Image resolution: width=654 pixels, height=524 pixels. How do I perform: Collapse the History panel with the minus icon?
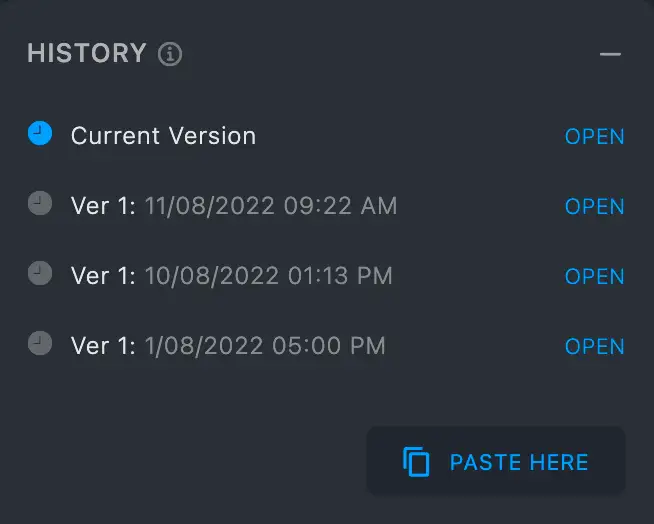610,54
